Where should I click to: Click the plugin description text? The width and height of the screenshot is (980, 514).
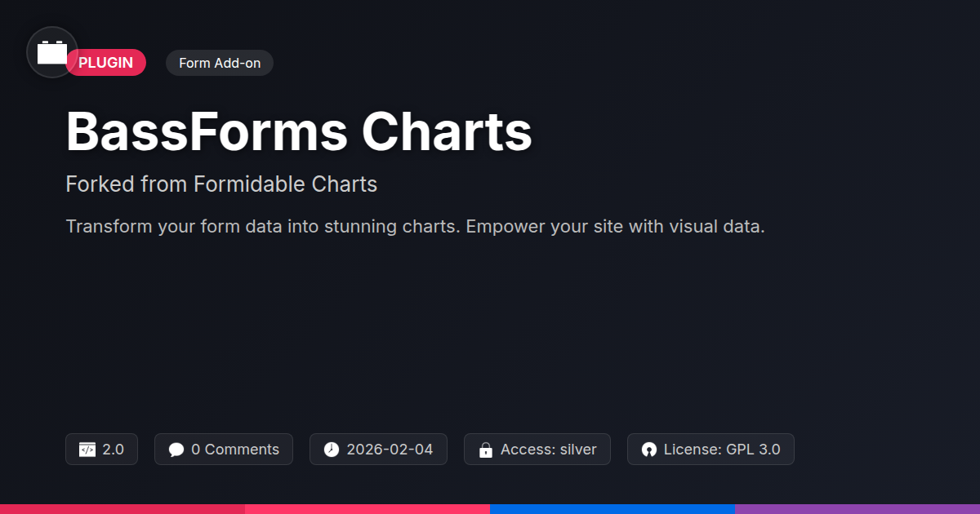tap(415, 227)
